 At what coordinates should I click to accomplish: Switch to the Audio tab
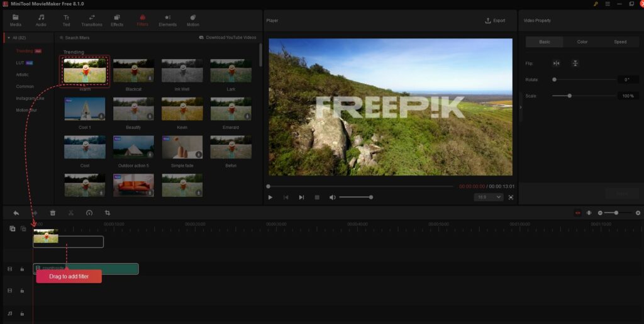point(41,21)
